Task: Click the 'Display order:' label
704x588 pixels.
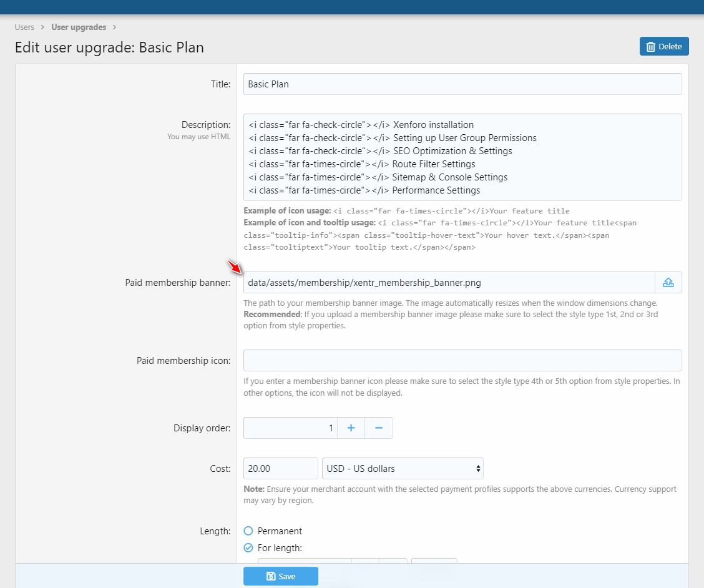Action: pyautogui.click(x=202, y=428)
